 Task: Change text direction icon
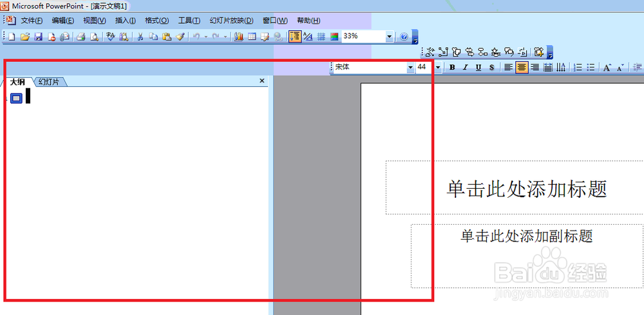(x=561, y=68)
